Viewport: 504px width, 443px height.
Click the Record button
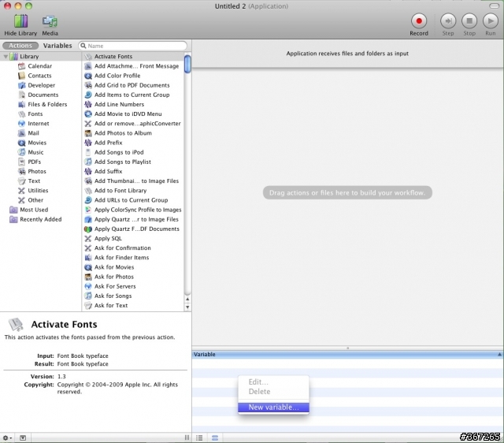click(x=419, y=21)
